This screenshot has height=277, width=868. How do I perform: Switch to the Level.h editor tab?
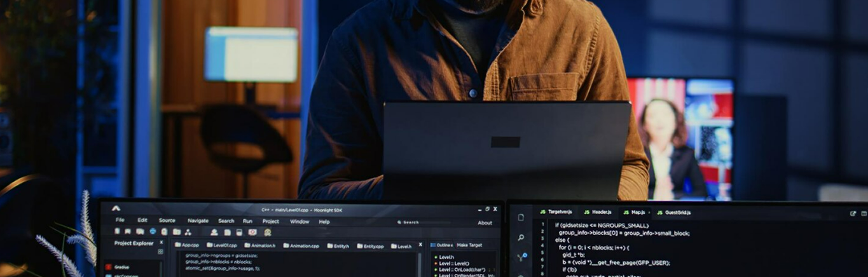click(x=401, y=246)
